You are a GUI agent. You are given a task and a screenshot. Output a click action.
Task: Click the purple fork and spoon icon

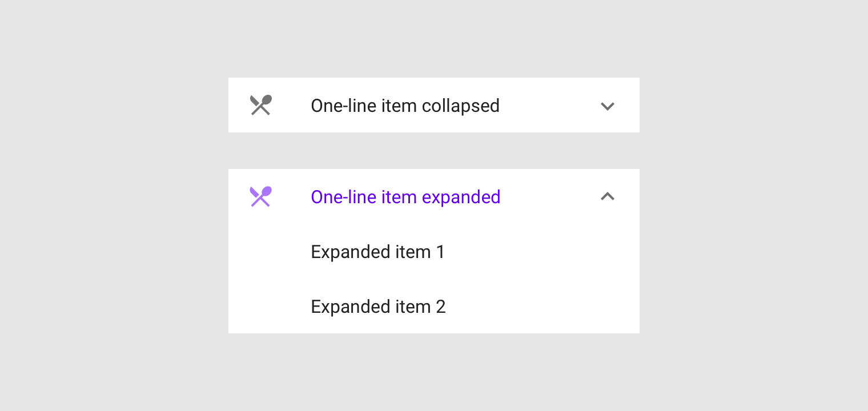[261, 196]
